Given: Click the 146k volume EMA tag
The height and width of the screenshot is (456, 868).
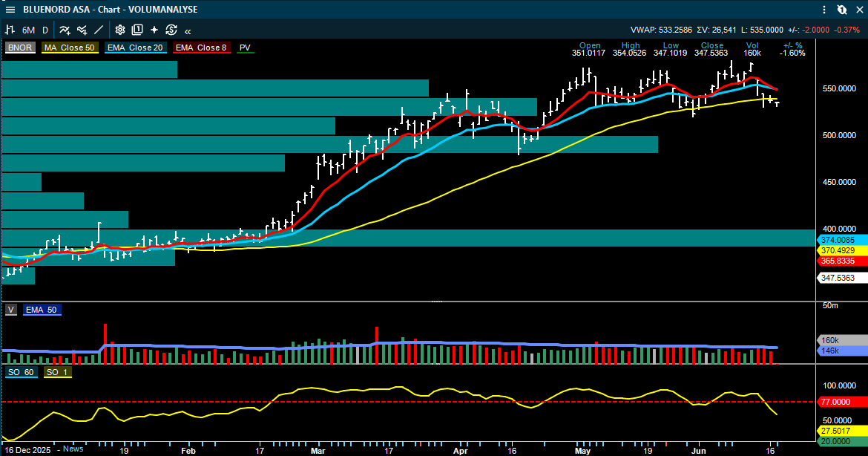Looking at the screenshot, I should pyautogui.click(x=842, y=351).
